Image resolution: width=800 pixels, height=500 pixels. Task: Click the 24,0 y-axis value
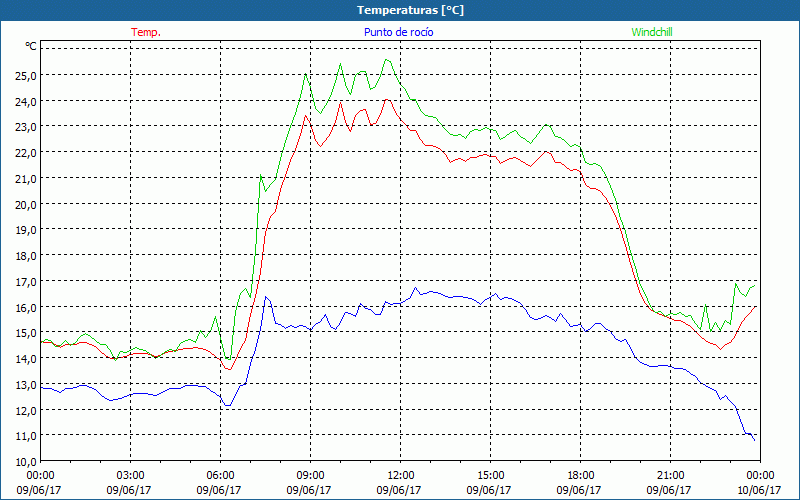click(x=26, y=102)
